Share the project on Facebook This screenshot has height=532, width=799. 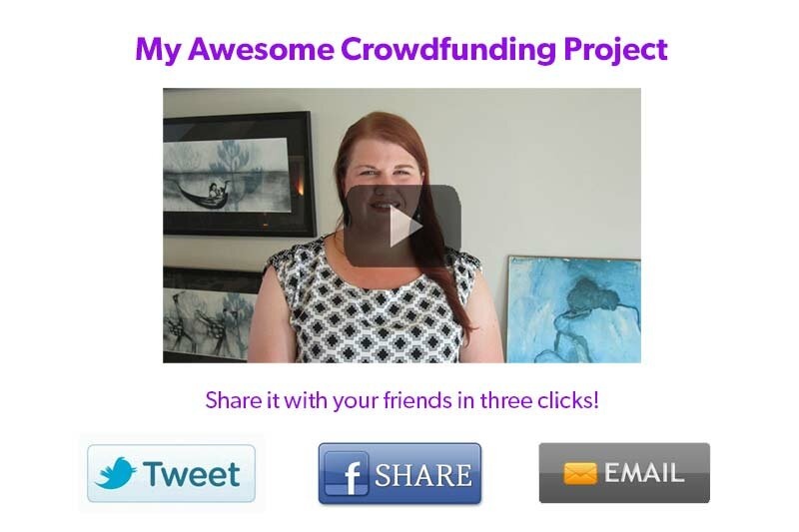(x=400, y=473)
